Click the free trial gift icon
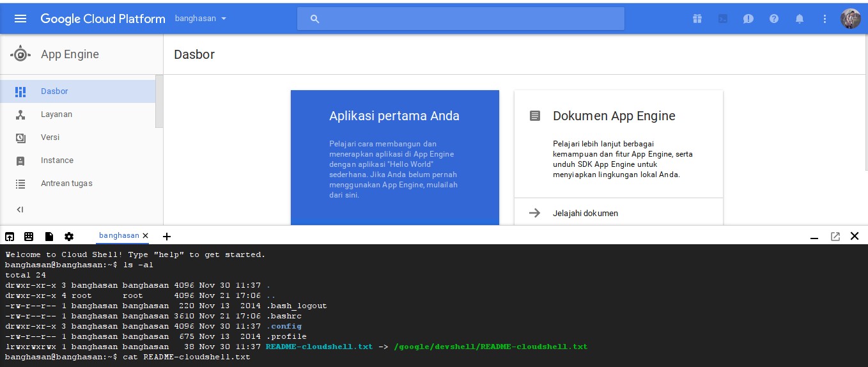Viewport: 868px width, 367px height. 697,19
